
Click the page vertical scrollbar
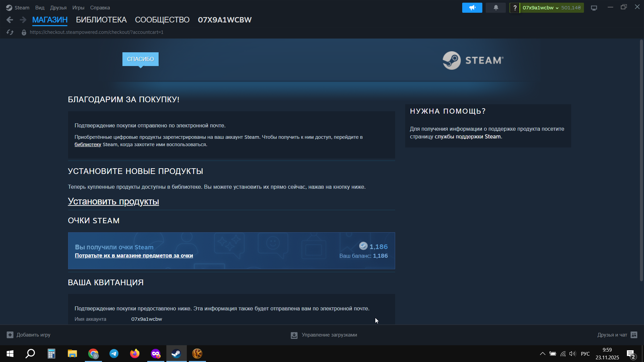point(641,161)
